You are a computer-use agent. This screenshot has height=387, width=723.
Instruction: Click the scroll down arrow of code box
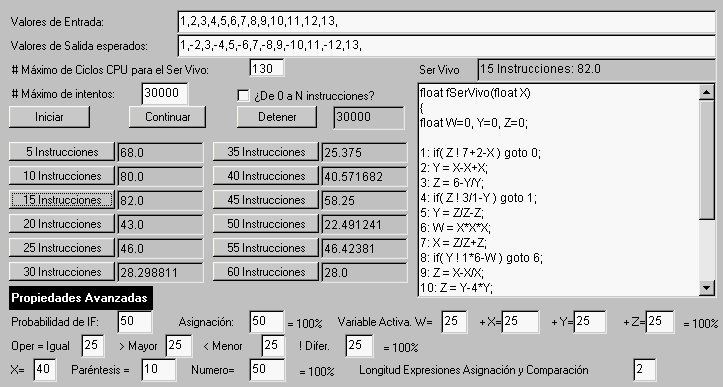coord(707,288)
